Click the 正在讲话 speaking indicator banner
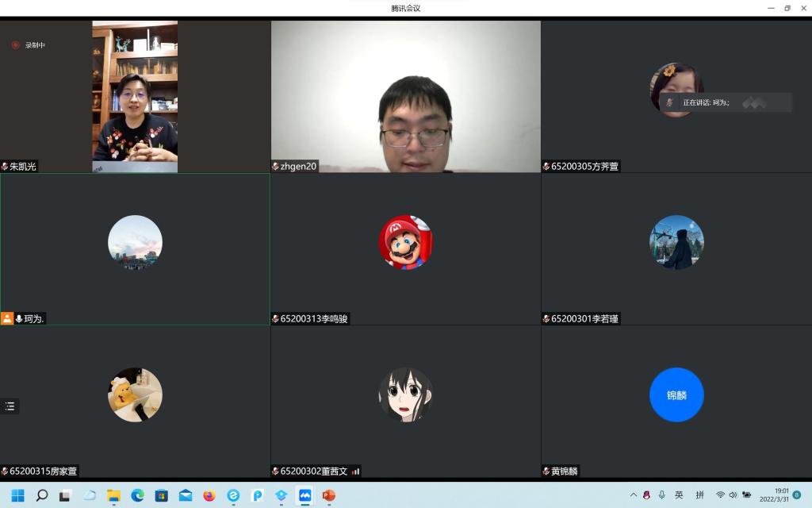Viewport: 812px width, 508px height. pos(726,102)
